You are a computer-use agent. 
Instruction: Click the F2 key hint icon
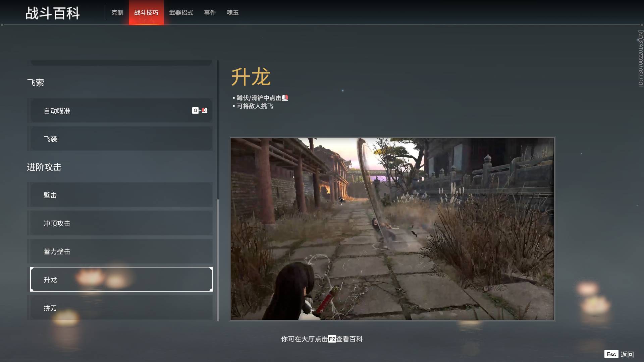point(332,339)
